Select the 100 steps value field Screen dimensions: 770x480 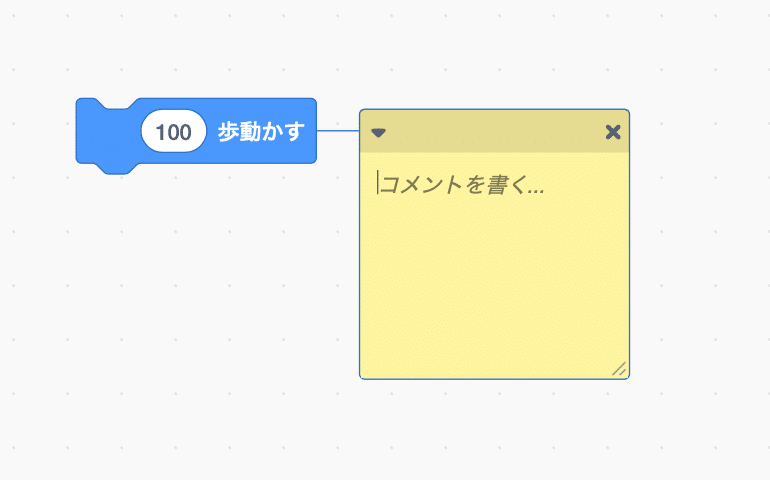173,131
